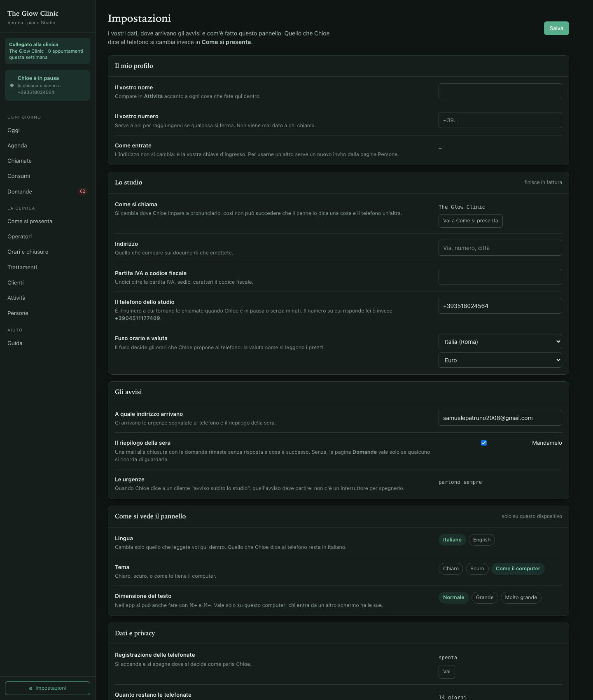Click the Impostazioni button at sidebar bottom
Screen dimensions: 593x700
47,688
